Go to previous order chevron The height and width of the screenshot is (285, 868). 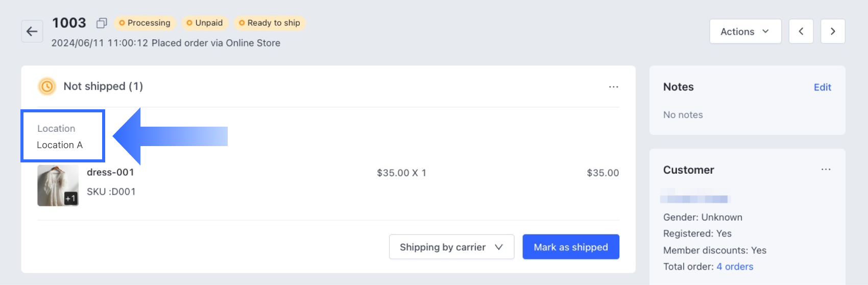tap(801, 32)
